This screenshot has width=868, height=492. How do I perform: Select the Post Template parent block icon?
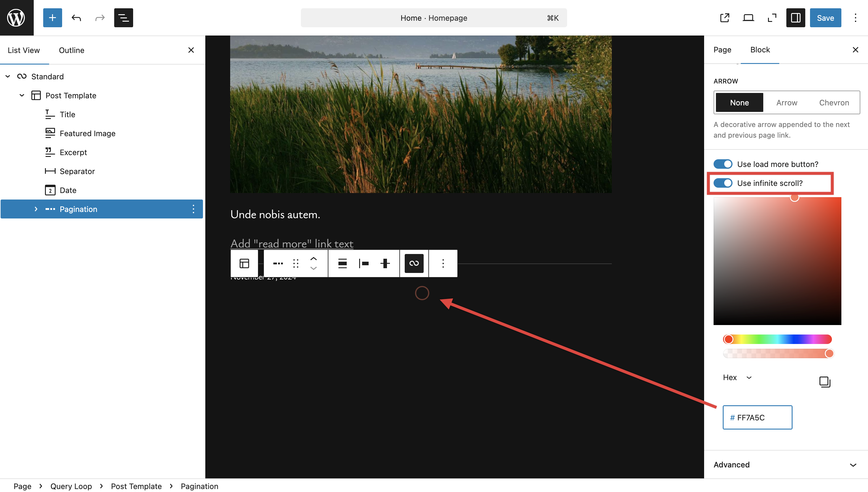[x=244, y=263]
